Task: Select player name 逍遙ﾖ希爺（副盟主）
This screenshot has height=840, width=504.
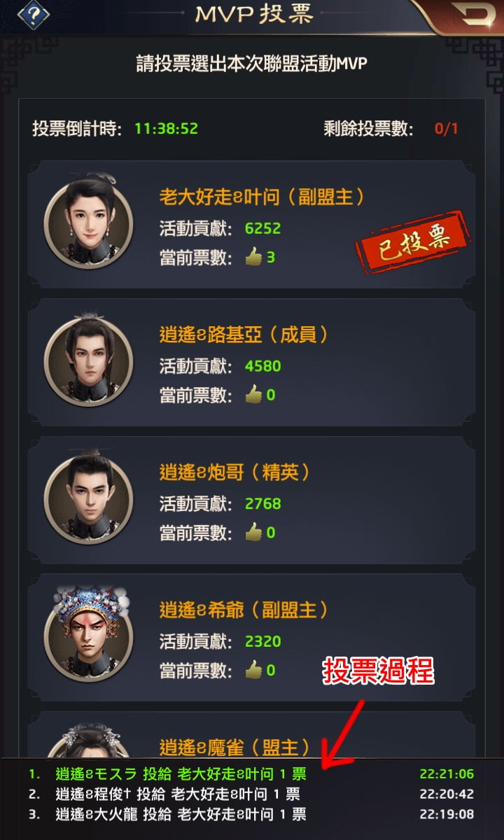Action: [x=244, y=610]
